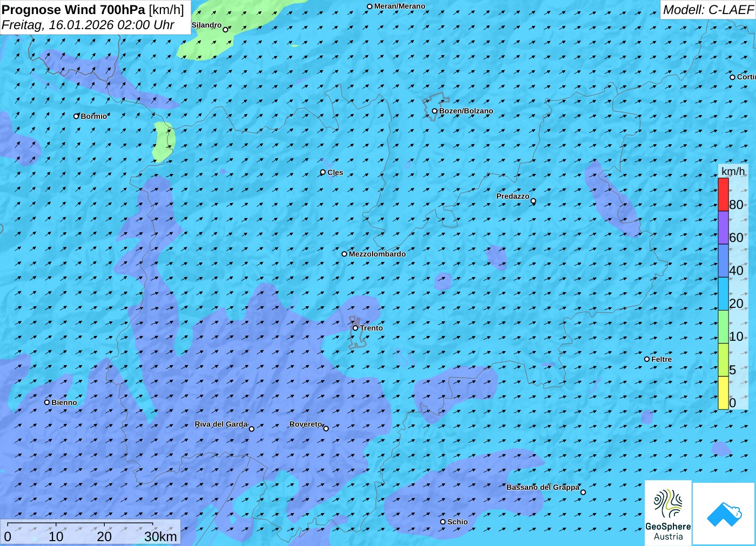Click the date 'Freitag, 16.01.2026 02:00 Uhr'
Viewport: 756px width, 546px height.
(x=87, y=25)
